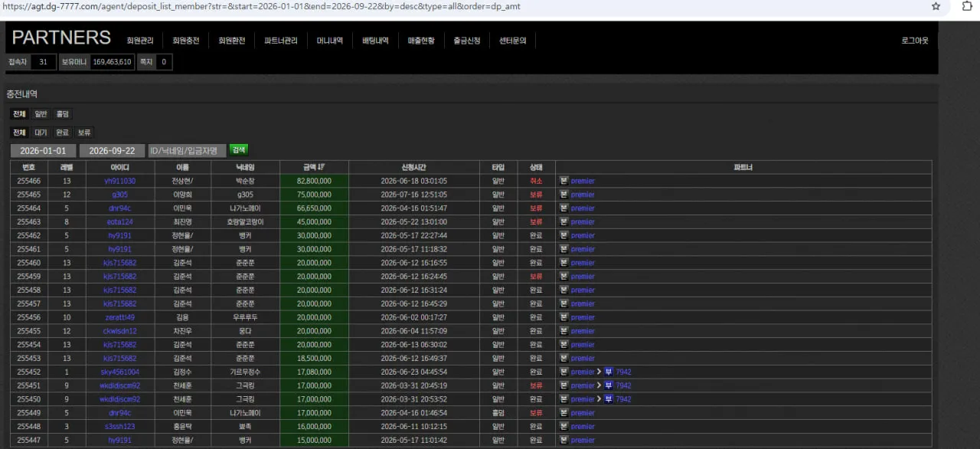The height and width of the screenshot is (449, 980).
Task: Open member yh911030 link
Action: 120,181
